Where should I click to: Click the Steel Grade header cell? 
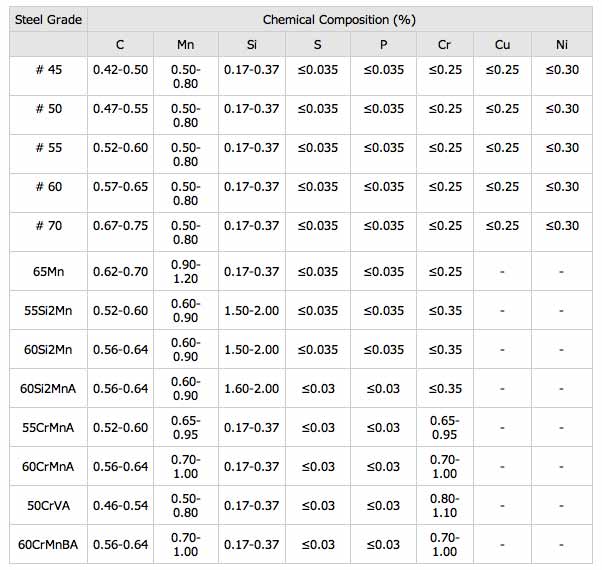[48, 19]
